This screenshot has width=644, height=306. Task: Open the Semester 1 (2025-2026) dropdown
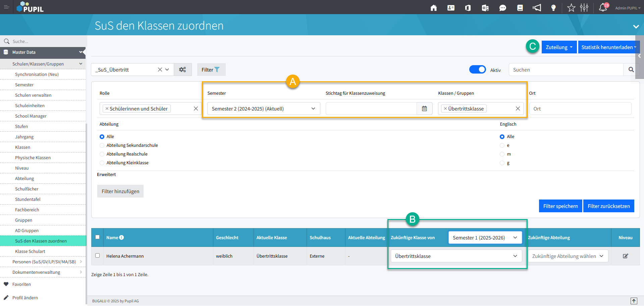[x=485, y=237]
